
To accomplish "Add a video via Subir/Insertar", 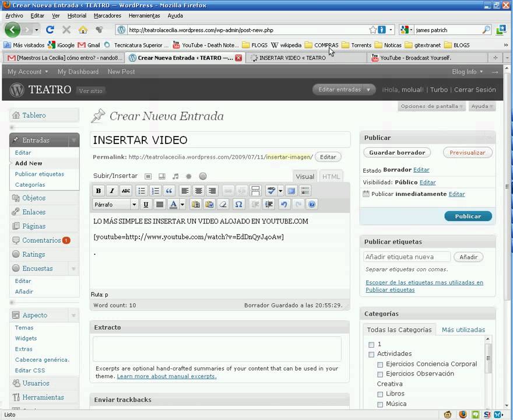I will coord(162,176).
